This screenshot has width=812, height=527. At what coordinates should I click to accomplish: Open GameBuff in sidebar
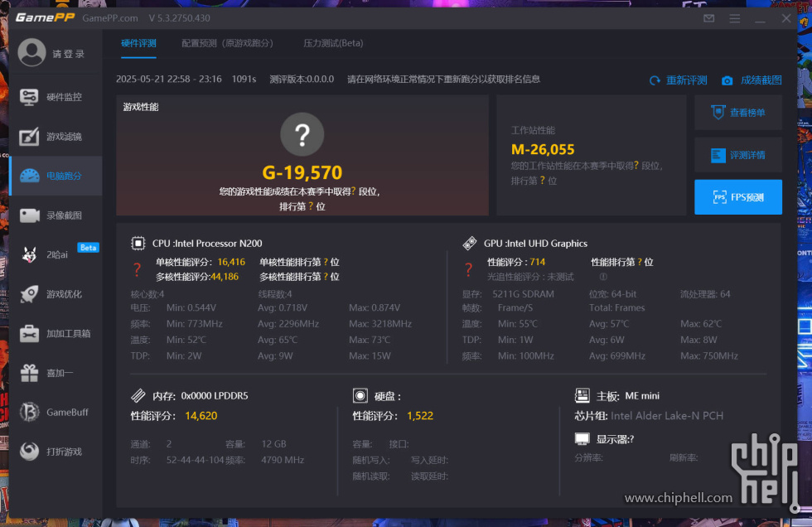coord(56,412)
